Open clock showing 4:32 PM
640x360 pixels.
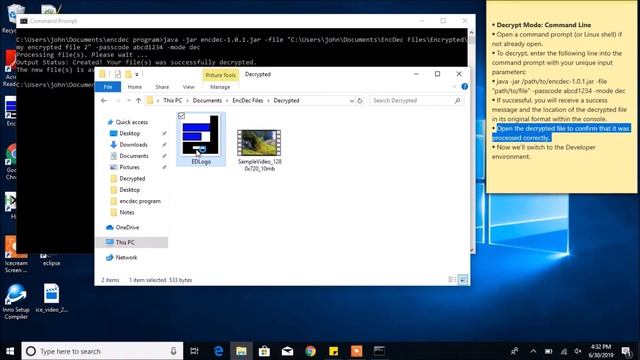point(601,351)
